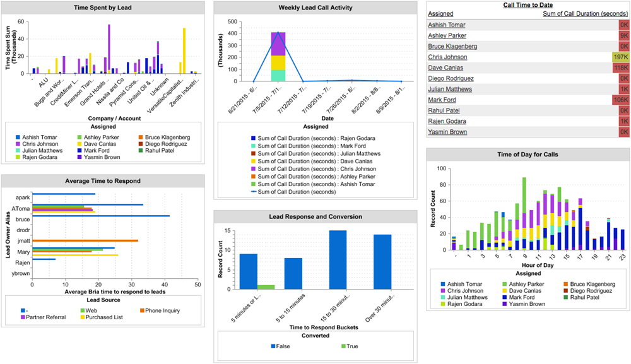Image resolution: width=631 pixels, height=364 pixels.
Task: Click the green True legend swatch in Converted
Action: click(x=343, y=346)
